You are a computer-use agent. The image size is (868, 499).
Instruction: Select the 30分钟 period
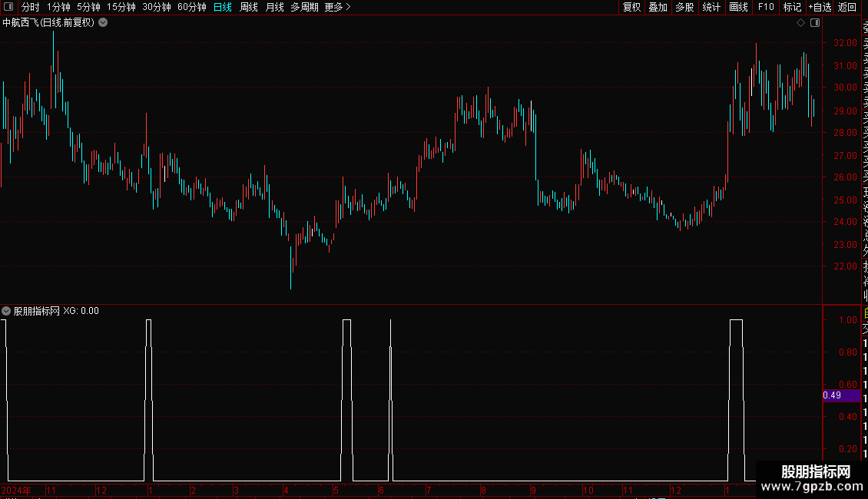[157, 7]
